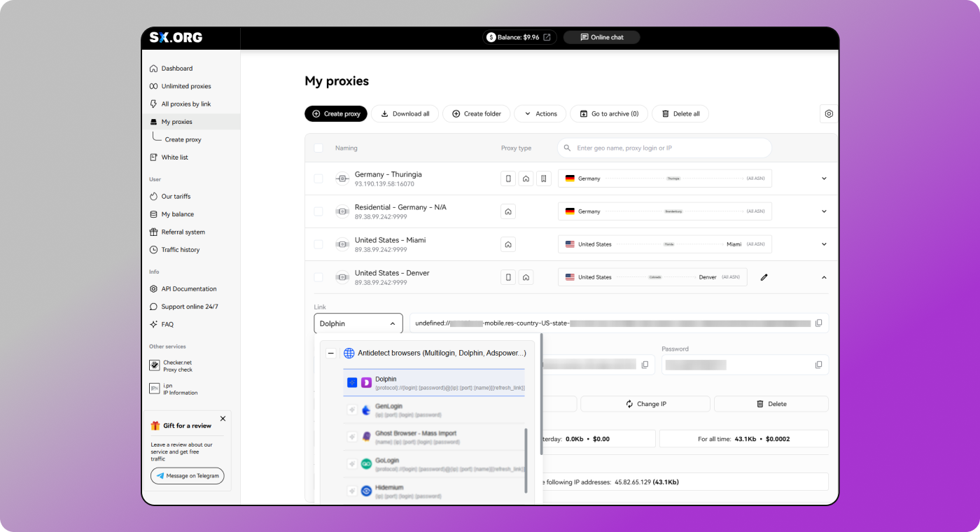Toggle the select-all checkbox in table header

coord(318,148)
